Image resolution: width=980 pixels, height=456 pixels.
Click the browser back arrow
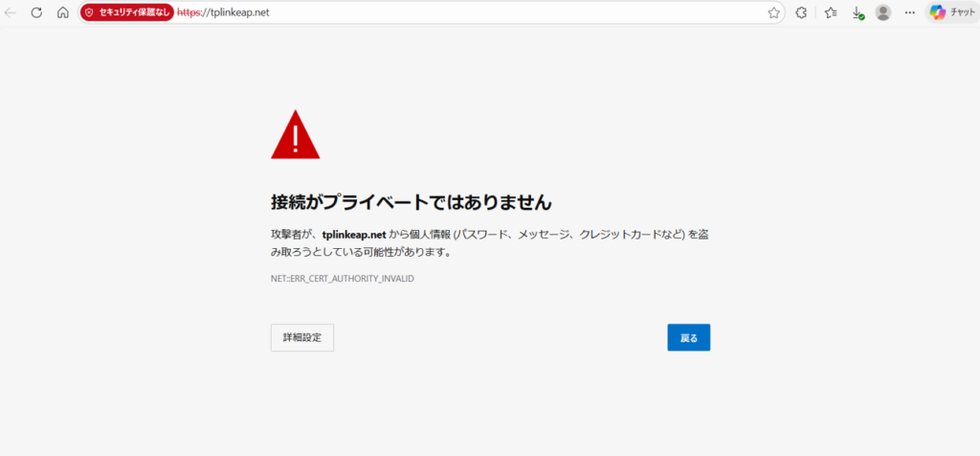click(11, 12)
